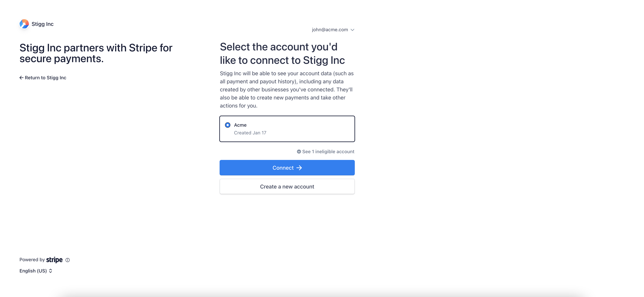Follow the Return to Stigg Inc link
Screen dimensions: 644x297
[x=43, y=78]
